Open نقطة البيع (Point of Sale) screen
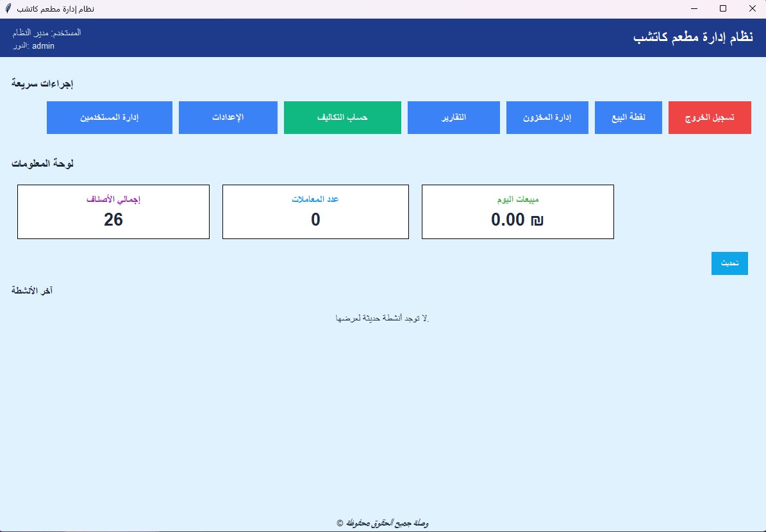The width and height of the screenshot is (766, 532). (x=628, y=117)
